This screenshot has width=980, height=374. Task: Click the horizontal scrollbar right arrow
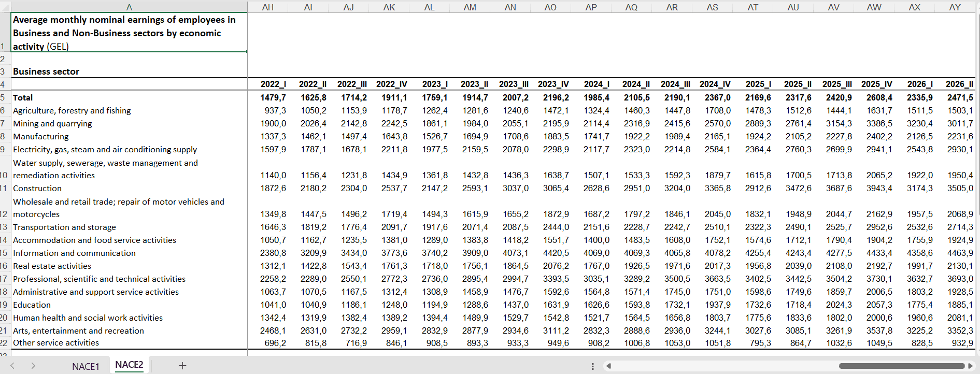[x=970, y=366]
